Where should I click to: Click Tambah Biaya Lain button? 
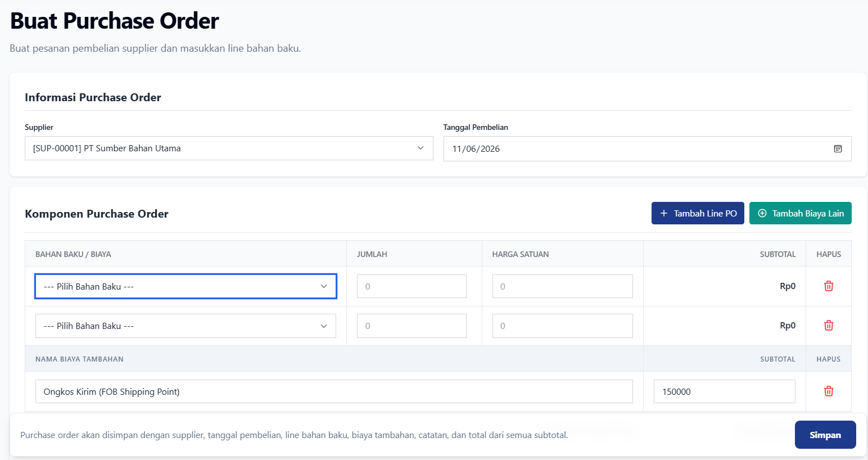coord(801,213)
